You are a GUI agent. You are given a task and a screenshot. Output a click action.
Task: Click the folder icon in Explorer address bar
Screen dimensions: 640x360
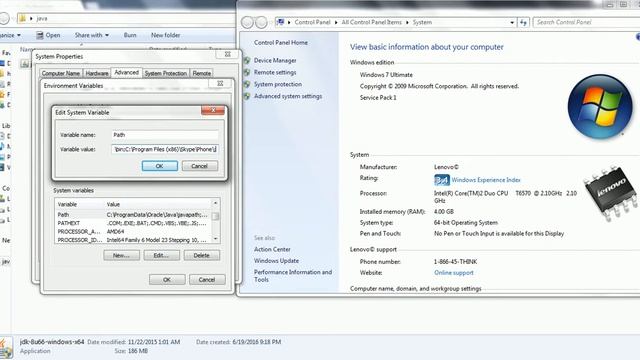pos(23,18)
